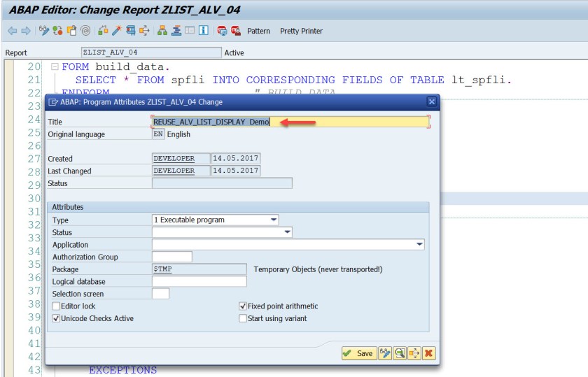Click the Check syntax icon in toolbar

coord(103,31)
